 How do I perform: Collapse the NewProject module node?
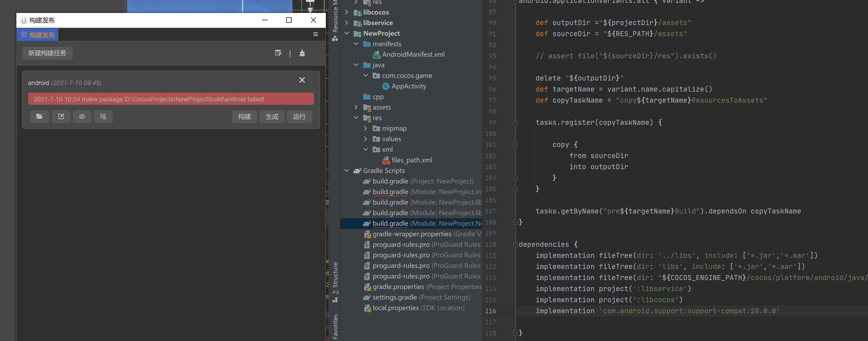point(346,33)
